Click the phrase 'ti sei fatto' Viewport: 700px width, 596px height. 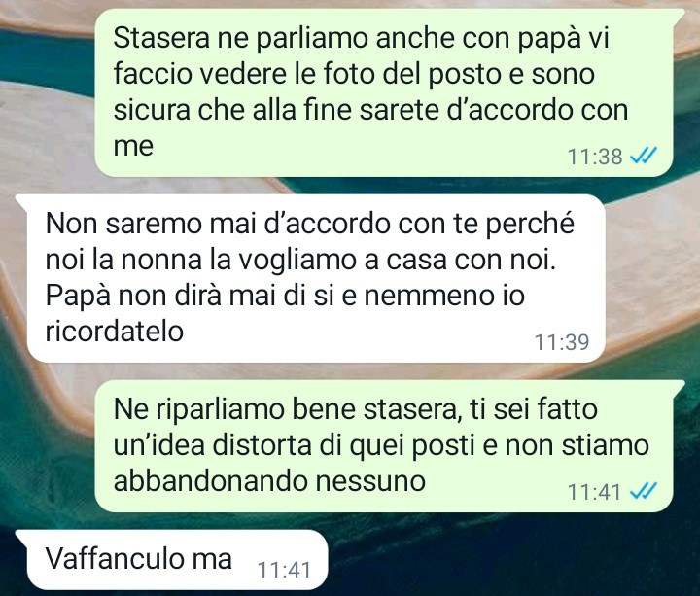(x=533, y=409)
